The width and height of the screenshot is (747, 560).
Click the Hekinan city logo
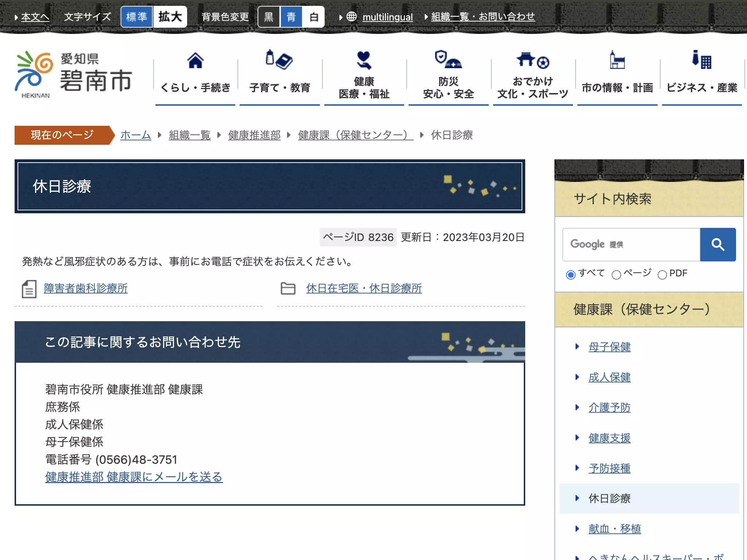click(73, 75)
